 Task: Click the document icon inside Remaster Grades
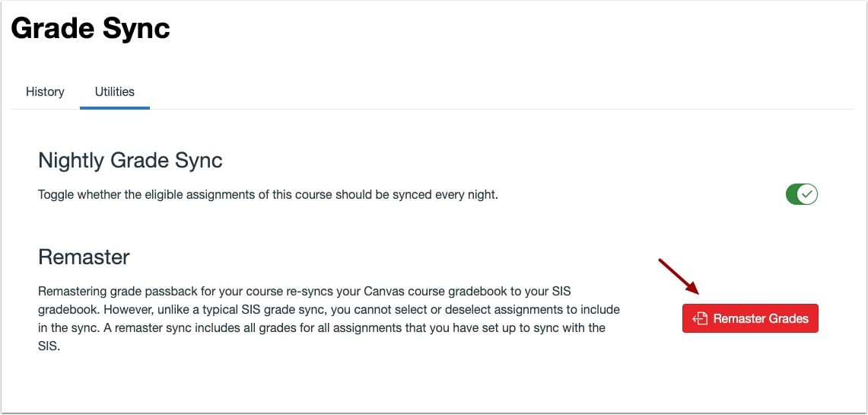tap(700, 318)
